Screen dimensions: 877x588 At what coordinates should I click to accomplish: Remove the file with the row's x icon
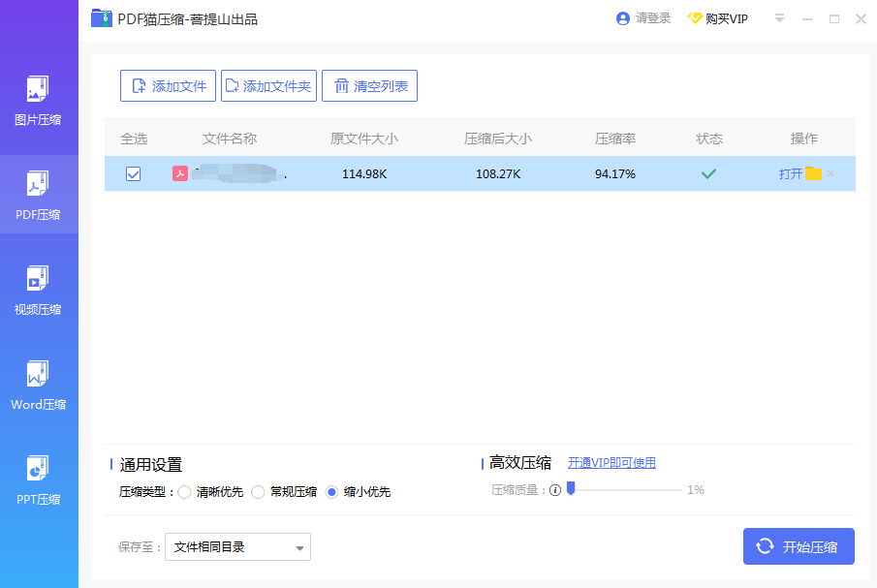pos(830,173)
